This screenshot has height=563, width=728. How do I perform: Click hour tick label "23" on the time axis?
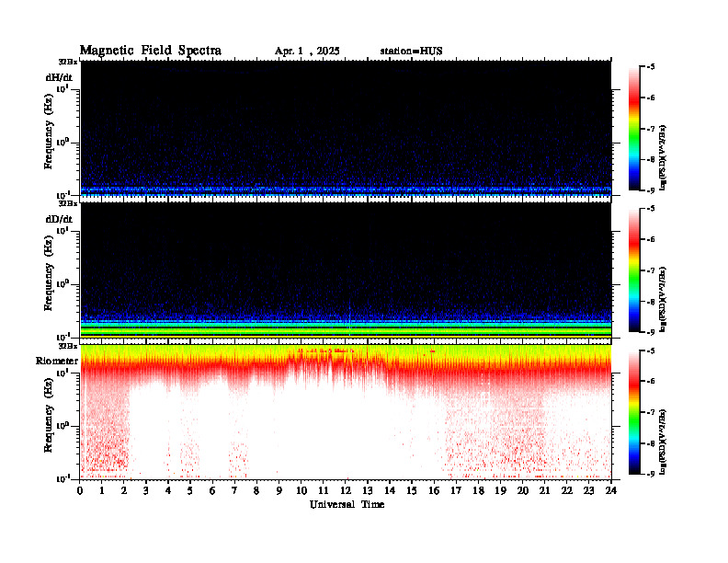tap(588, 491)
